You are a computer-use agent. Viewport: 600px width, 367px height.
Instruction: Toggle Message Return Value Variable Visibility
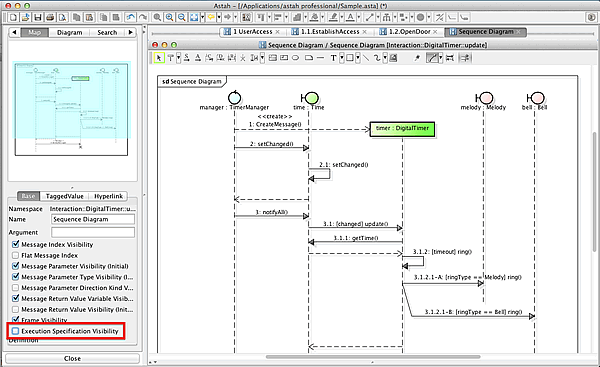(16, 298)
